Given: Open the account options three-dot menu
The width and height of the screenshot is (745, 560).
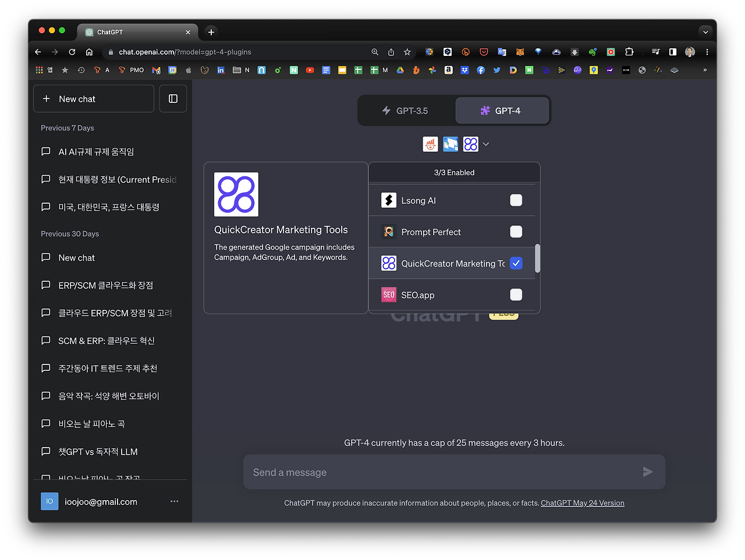Looking at the screenshot, I should (x=174, y=501).
